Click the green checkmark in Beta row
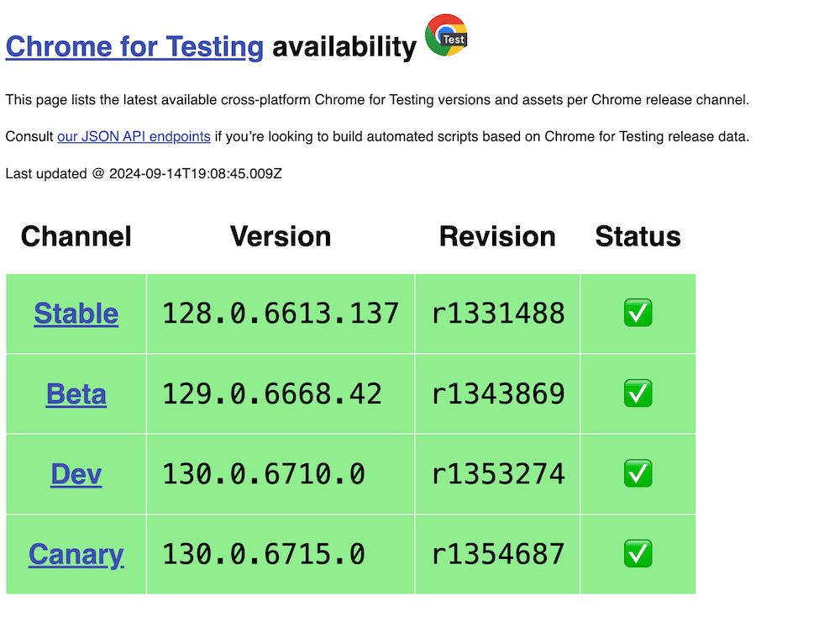 638,393
